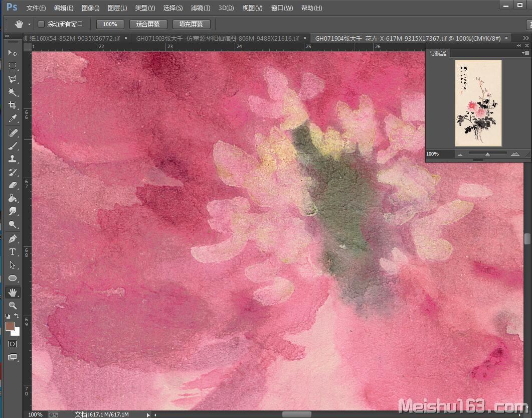The width and height of the screenshot is (532, 418).
Task: Select the Pen tool
Action: [x=13, y=239]
